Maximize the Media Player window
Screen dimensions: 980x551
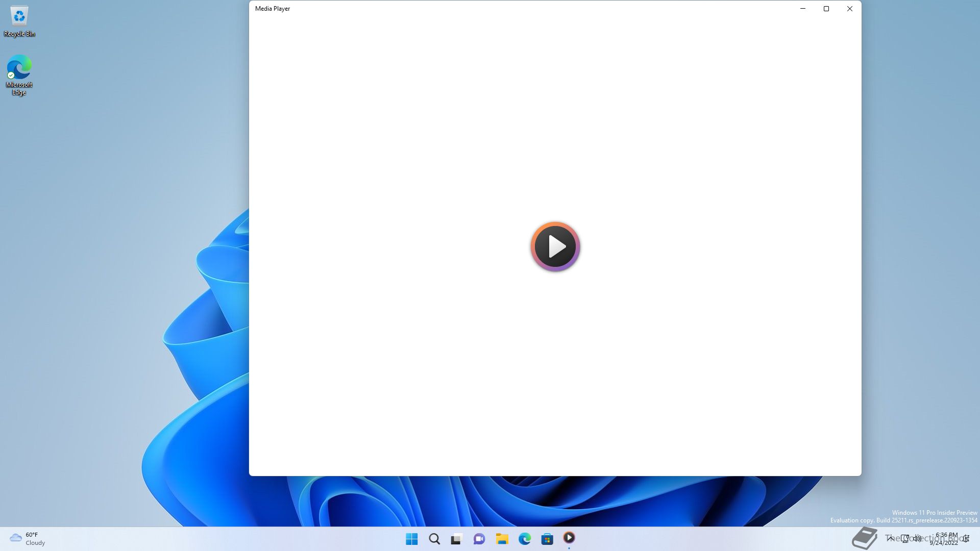(826, 9)
